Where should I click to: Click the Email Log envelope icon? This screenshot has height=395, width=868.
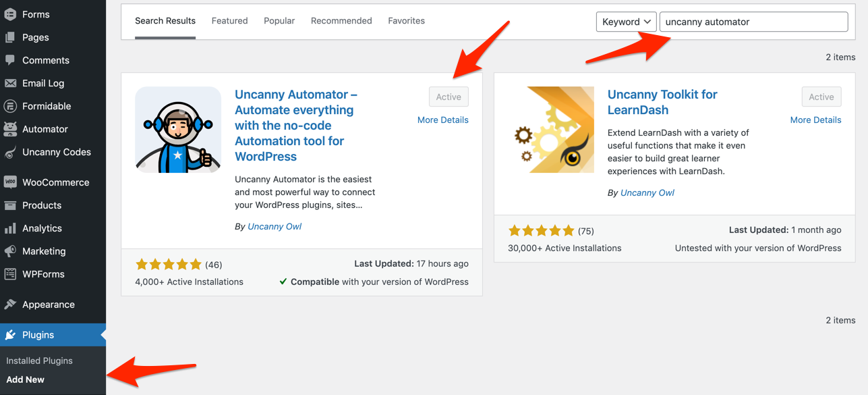(10, 83)
